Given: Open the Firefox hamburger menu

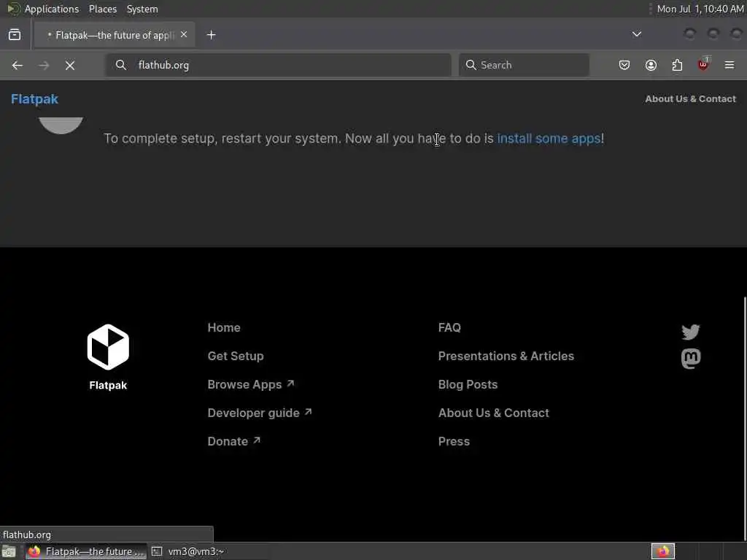Looking at the screenshot, I should (729, 65).
